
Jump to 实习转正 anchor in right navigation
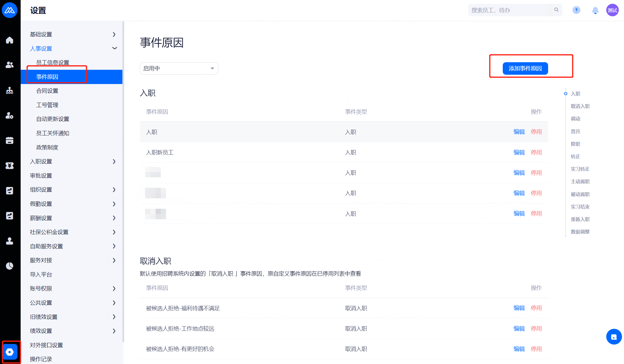point(580,169)
